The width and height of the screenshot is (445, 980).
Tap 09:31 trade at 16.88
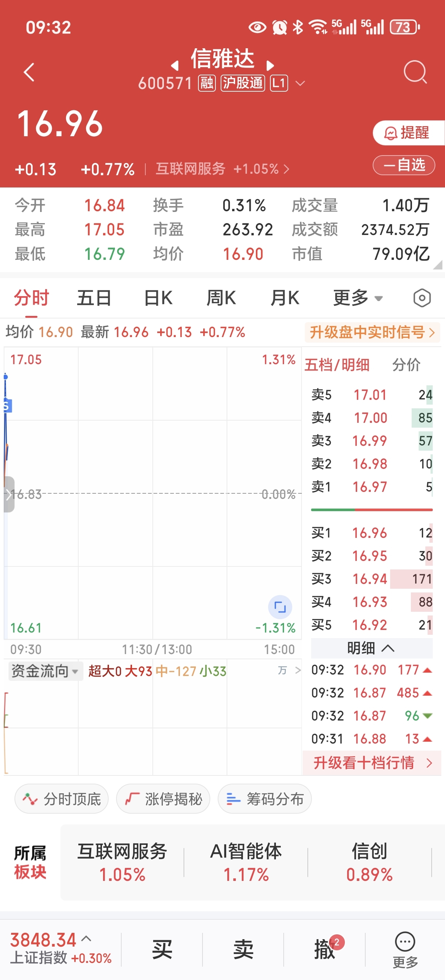(x=372, y=739)
